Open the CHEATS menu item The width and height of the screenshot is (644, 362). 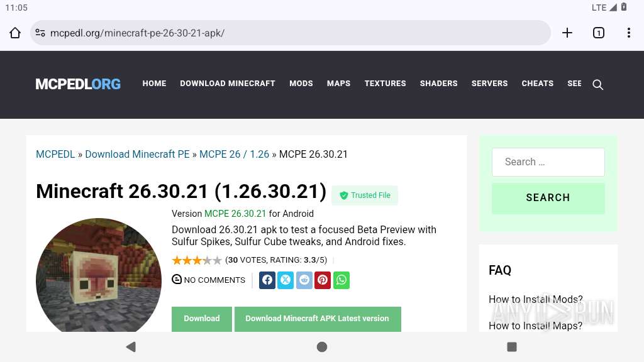click(538, 84)
